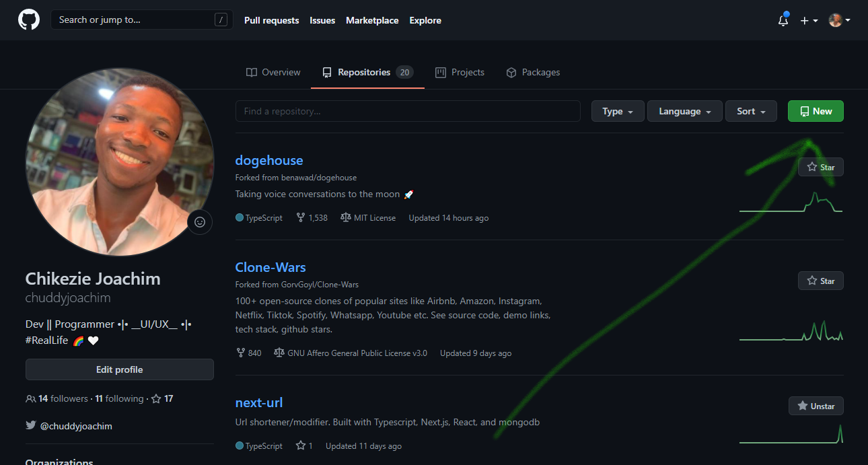
Task: Click the New repository button
Action: click(x=815, y=111)
